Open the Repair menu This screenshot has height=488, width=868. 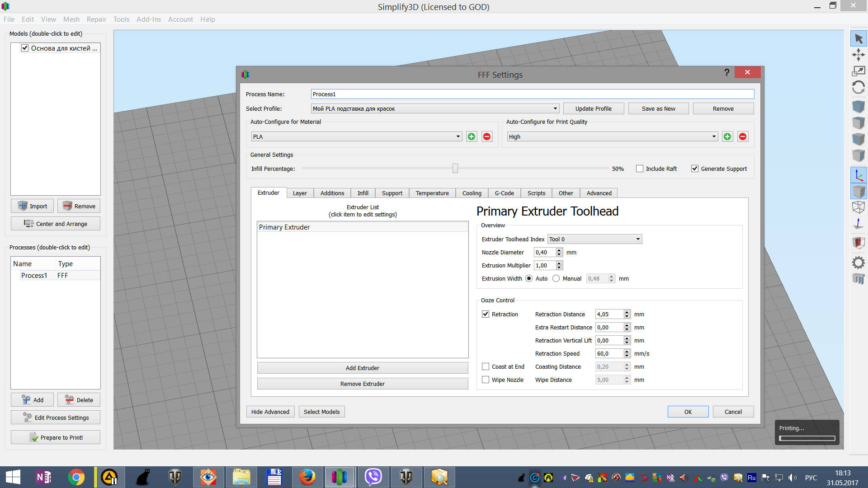(96, 19)
